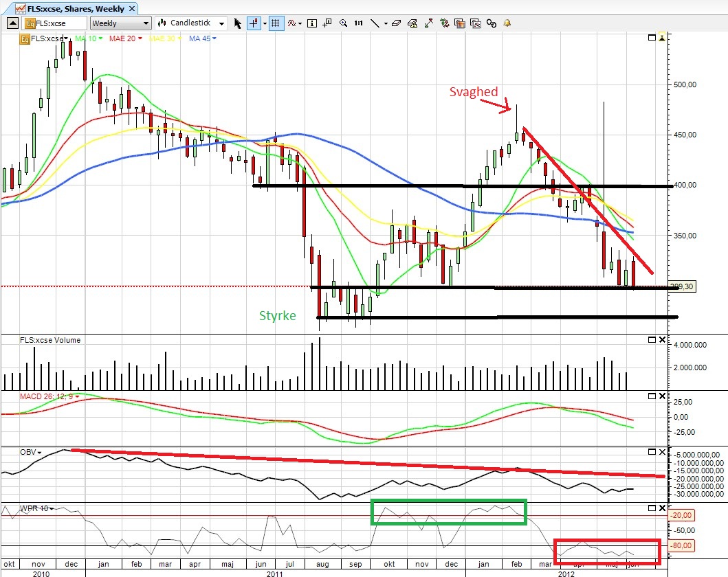Image resolution: width=728 pixels, height=577 pixels.
Task: Toggle the crosshair cursor tool
Action: [254, 23]
